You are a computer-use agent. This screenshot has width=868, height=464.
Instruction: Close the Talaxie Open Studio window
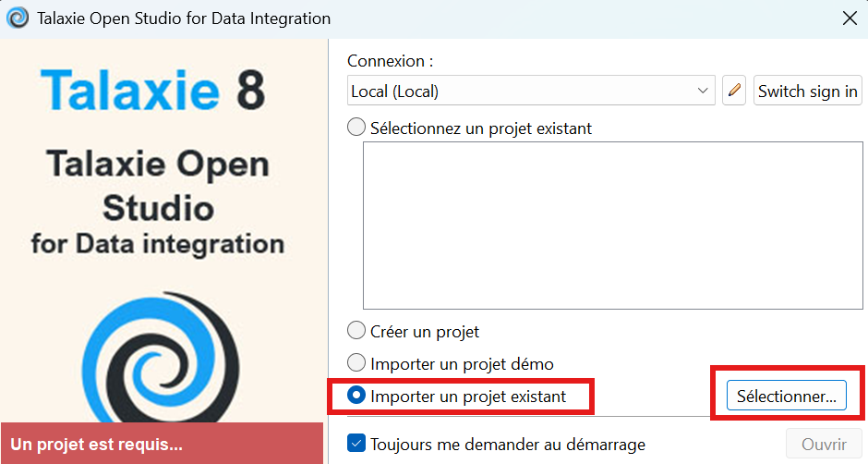click(x=849, y=18)
